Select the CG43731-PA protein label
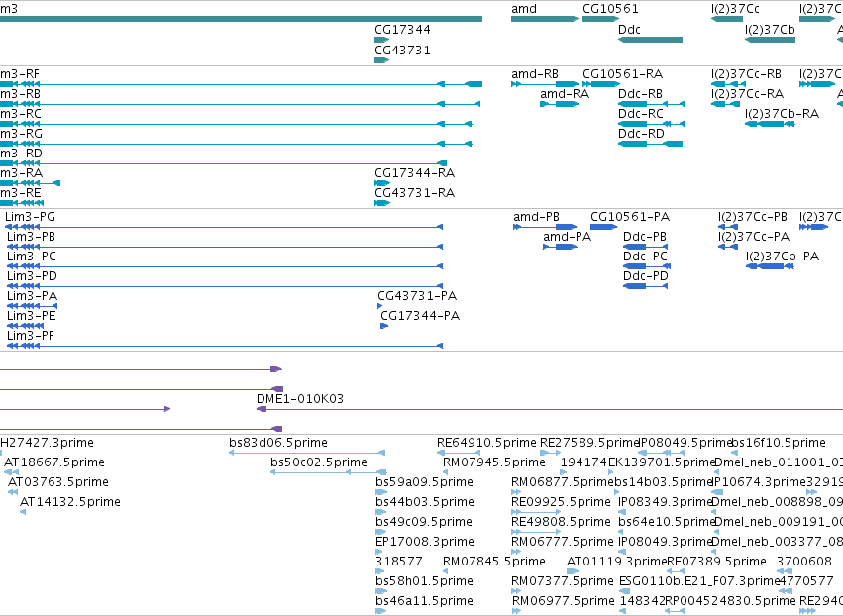Screen dimensions: 843x616 coord(417,296)
